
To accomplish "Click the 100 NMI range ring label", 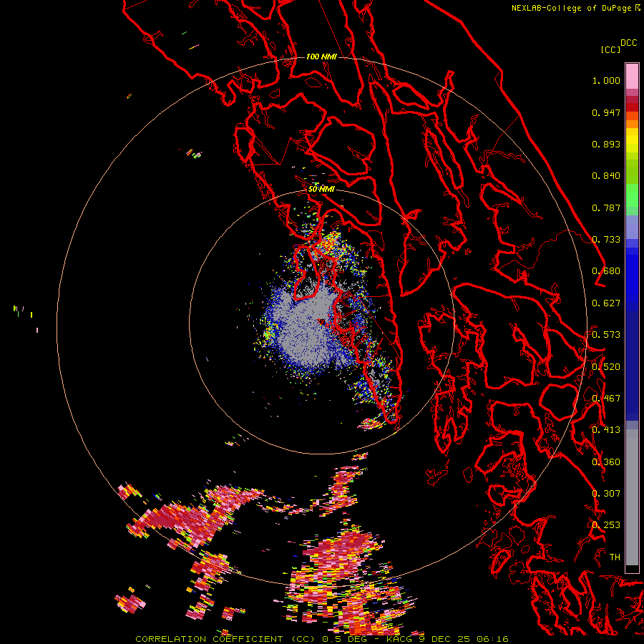I will [321, 57].
